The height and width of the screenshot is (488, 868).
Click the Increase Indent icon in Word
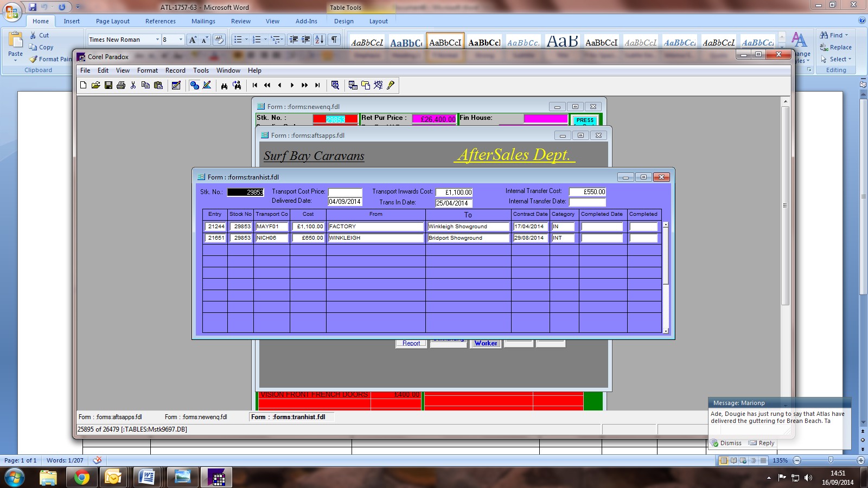(x=306, y=40)
